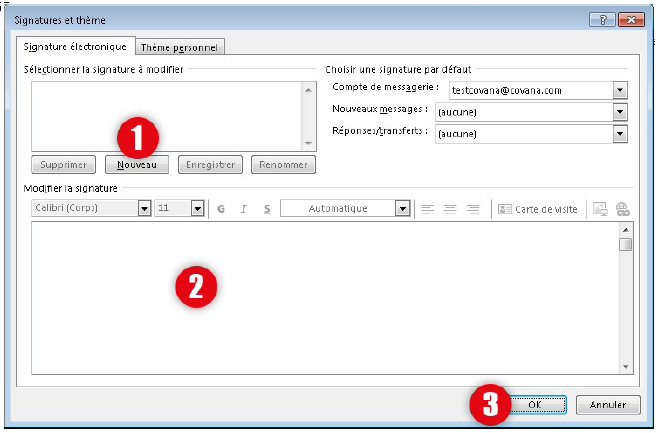The width and height of the screenshot is (660, 433).
Task: Open the font size dropdown
Action: click(197, 209)
